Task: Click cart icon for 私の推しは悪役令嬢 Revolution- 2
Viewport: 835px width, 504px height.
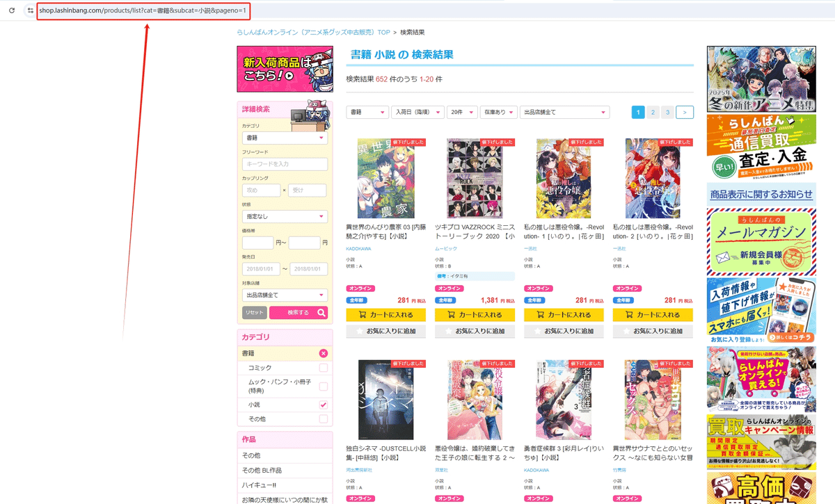Action: click(x=629, y=315)
